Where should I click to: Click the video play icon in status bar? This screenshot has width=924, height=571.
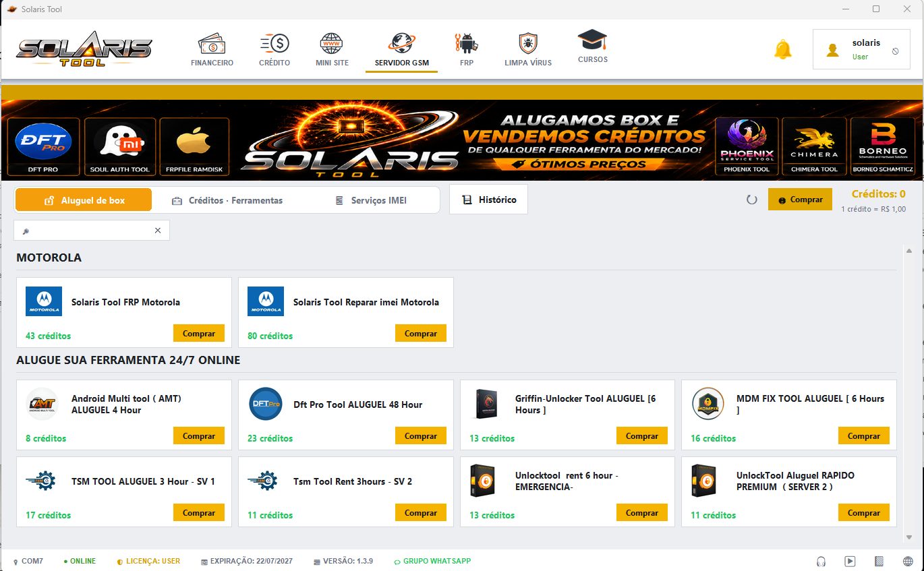click(x=850, y=561)
